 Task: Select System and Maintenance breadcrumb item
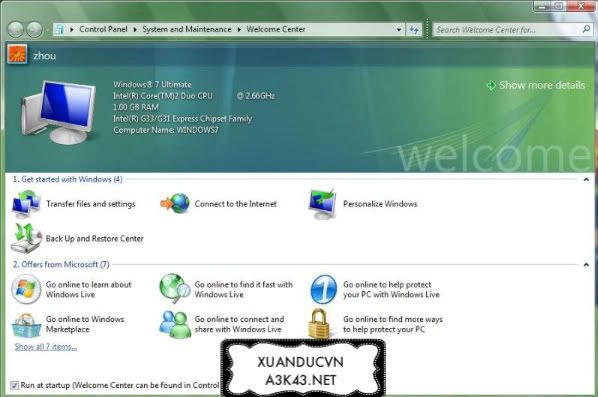click(x=187, y=29)
